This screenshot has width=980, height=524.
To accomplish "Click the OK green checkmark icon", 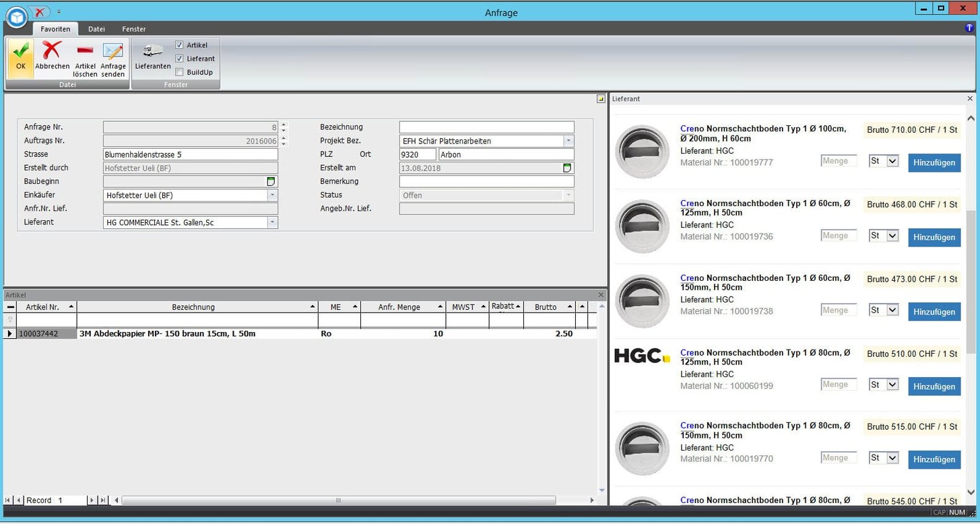I will pos(21,51).
